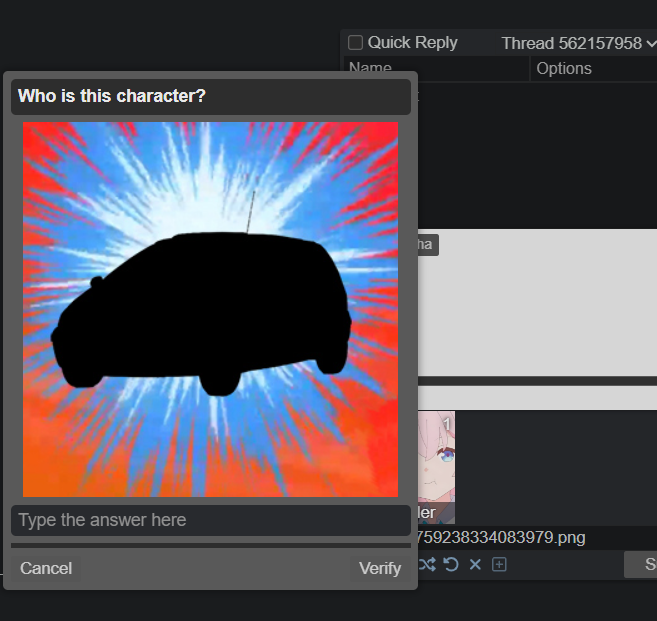This screenshot has width=657, height=621.
Task: Click the gray comment text area
Action: 537,302
